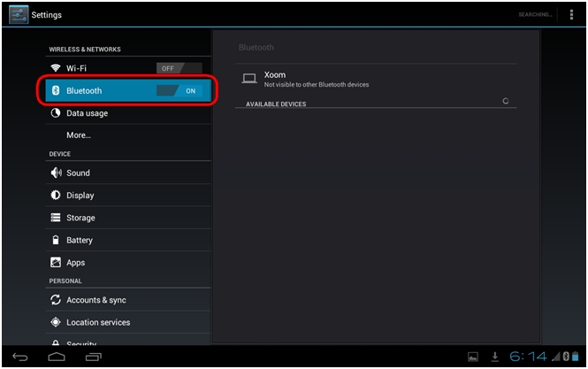Viewport: 588px width, 369px height.
Task: Open Accounts & sync settings
Action: [128, 300]
